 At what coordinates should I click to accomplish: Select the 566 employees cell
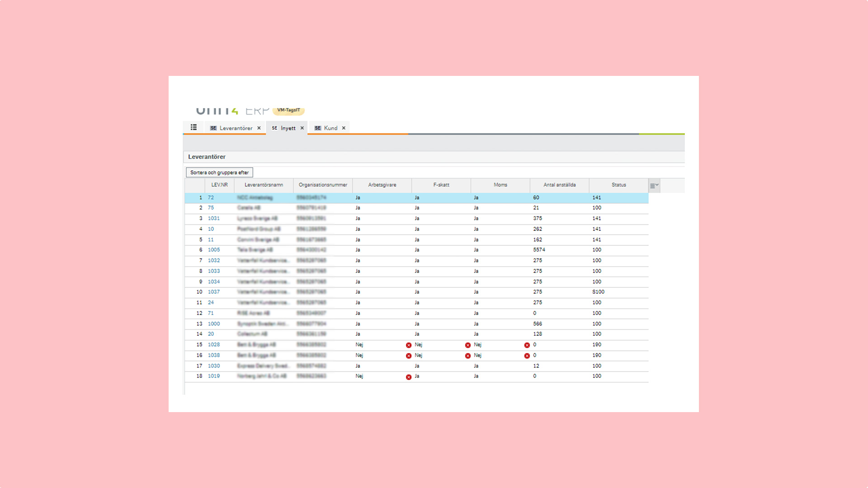[x=560, y=324]
